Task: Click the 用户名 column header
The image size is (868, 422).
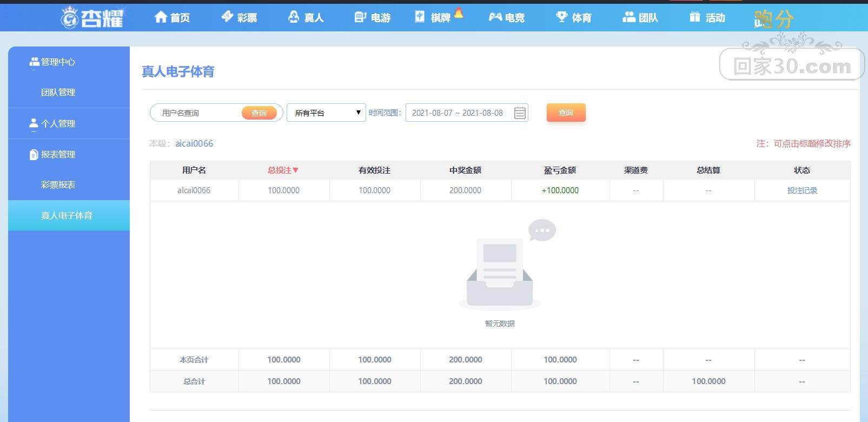Action: (194, 170)
